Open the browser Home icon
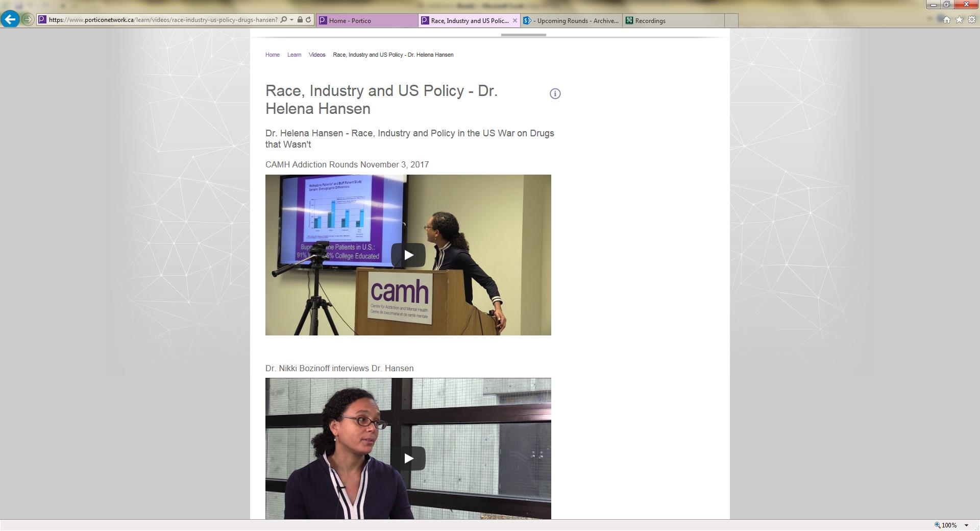Screen dimensions: 980x531 [947, 20]
